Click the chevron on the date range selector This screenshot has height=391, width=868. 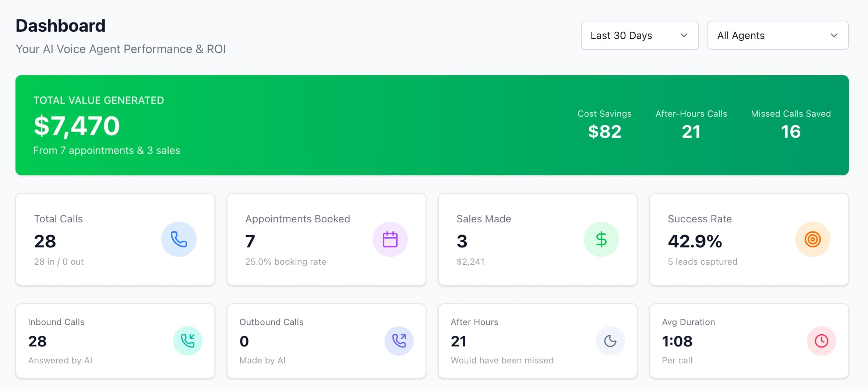(684, 35)
